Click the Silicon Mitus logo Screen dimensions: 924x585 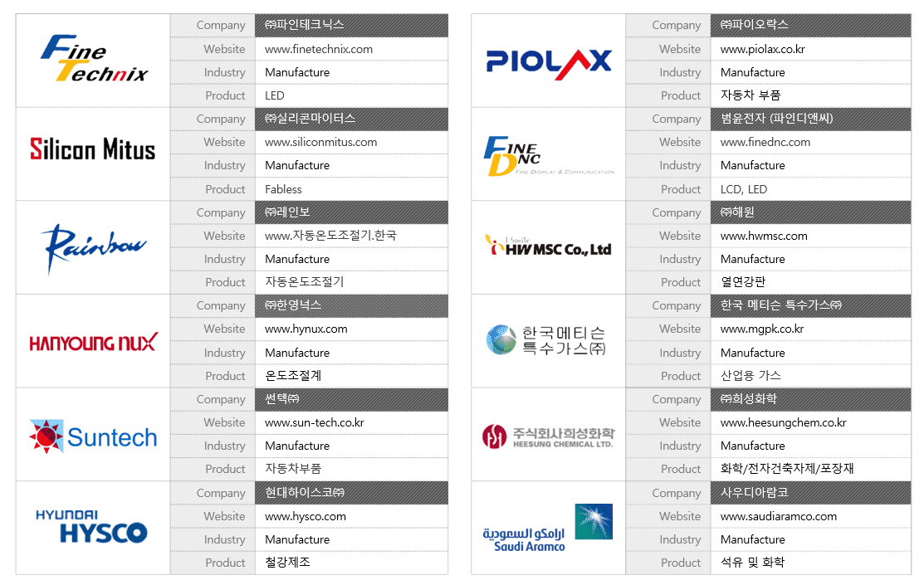(x=93, y=149)
